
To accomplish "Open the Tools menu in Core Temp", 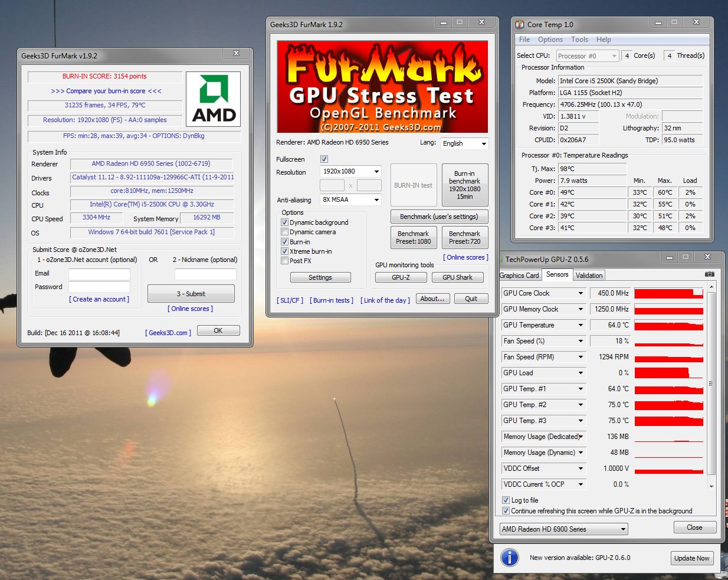I will coord(579,40).
